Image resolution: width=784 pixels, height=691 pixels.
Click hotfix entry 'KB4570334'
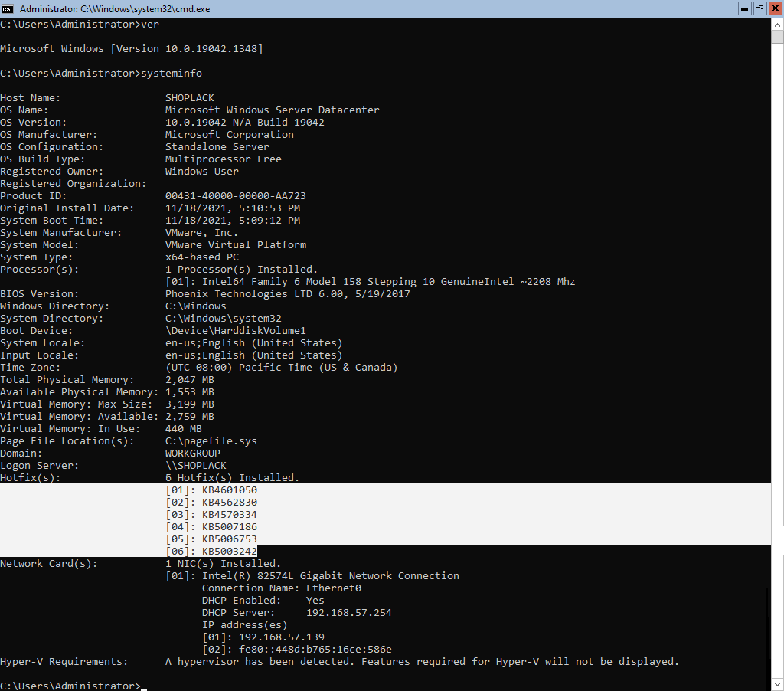pos(230,515)
